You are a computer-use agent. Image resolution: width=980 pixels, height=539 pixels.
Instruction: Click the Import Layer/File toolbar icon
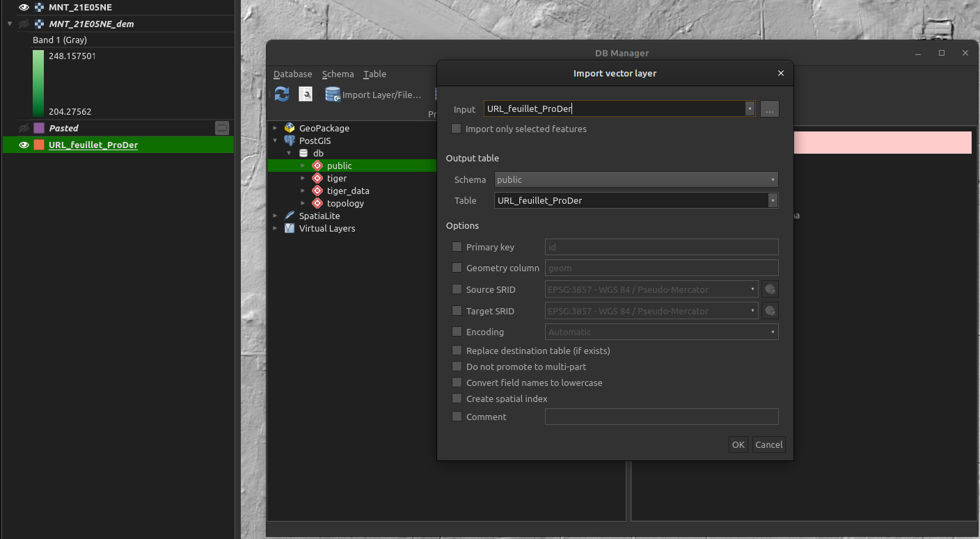tap(332, 94)
